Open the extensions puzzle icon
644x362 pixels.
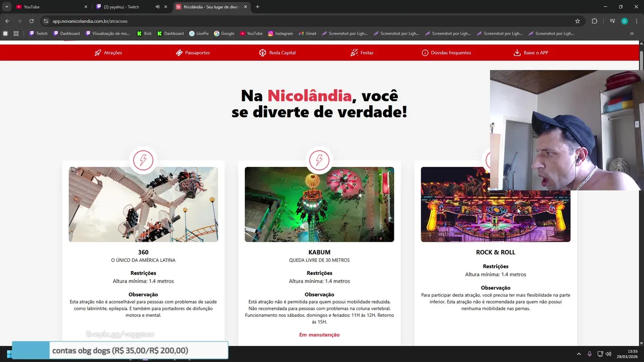click(595, 21)
